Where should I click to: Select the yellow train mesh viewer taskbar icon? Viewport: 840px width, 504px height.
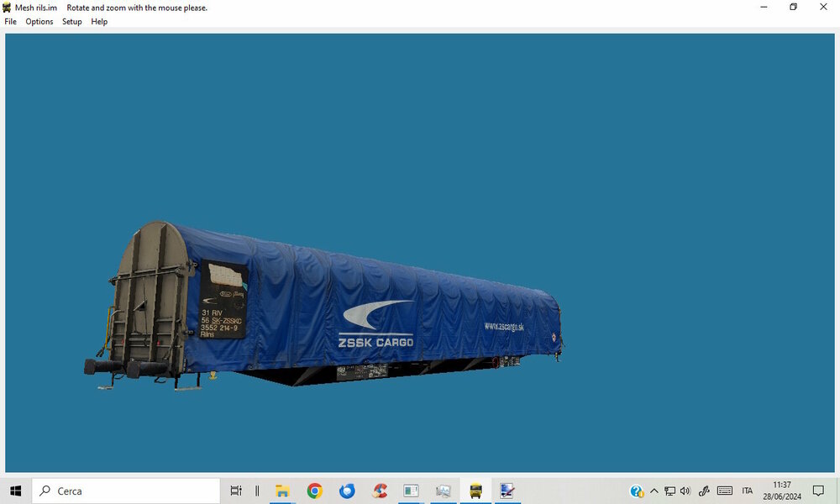[475, 491]
